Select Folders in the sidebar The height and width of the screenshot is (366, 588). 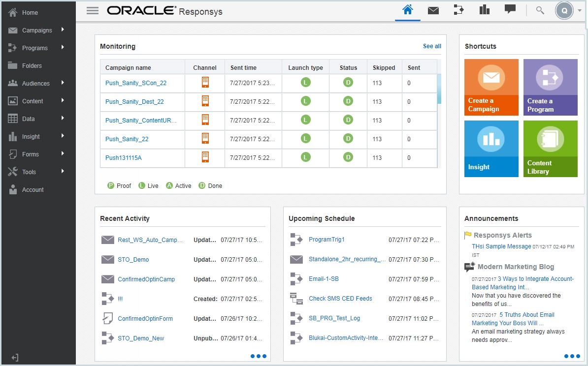point(32,66)
